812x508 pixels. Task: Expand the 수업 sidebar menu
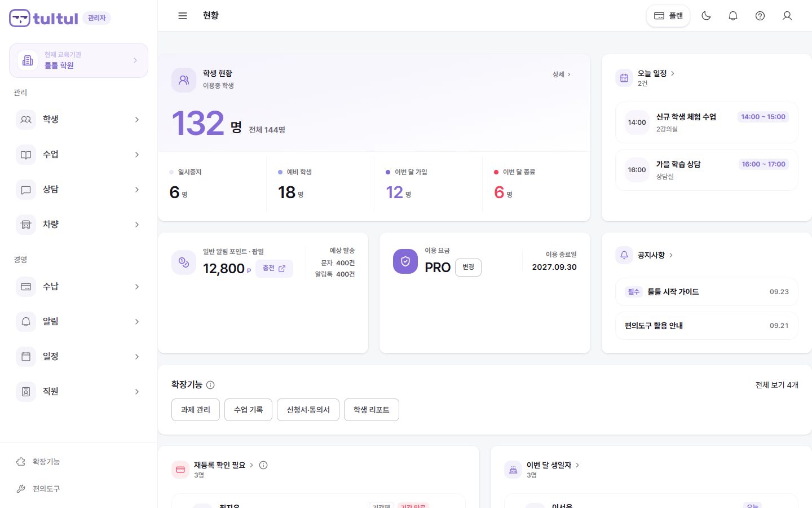[78, 155]
